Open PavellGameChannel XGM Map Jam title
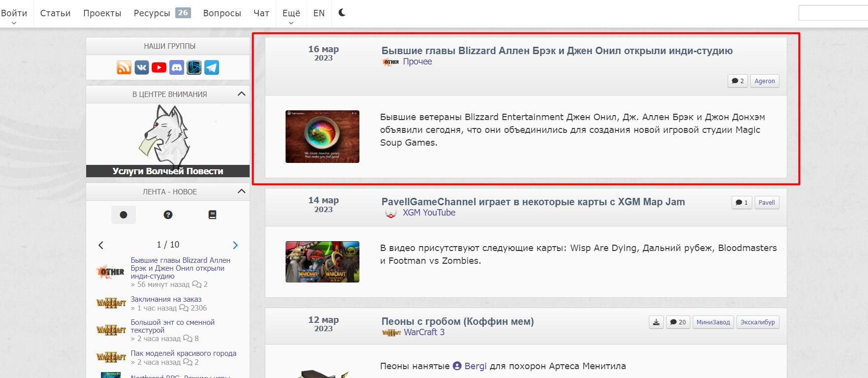Image resolution: width=868 pixels, height=378 pixels. click(533, 202)
